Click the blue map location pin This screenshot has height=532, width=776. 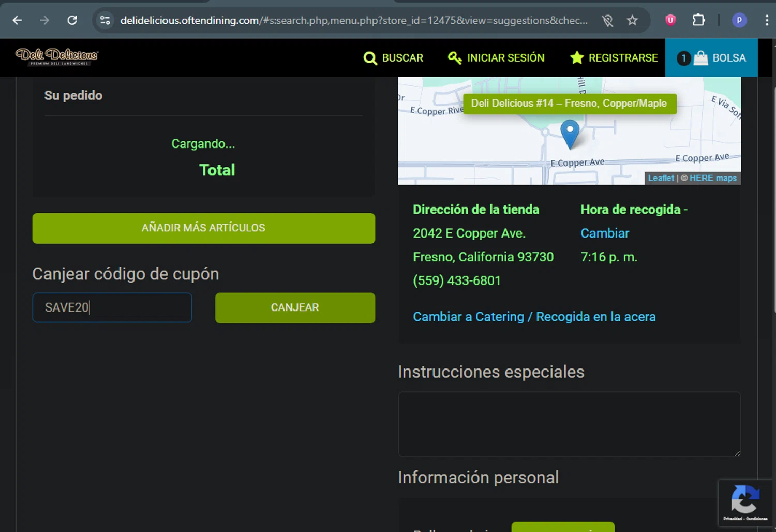[570, 134]
